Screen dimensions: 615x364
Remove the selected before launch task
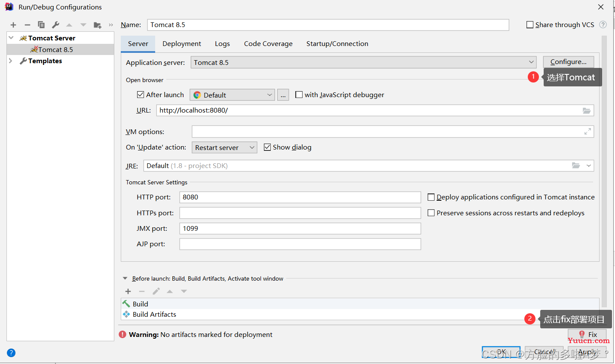pos(142,291)
